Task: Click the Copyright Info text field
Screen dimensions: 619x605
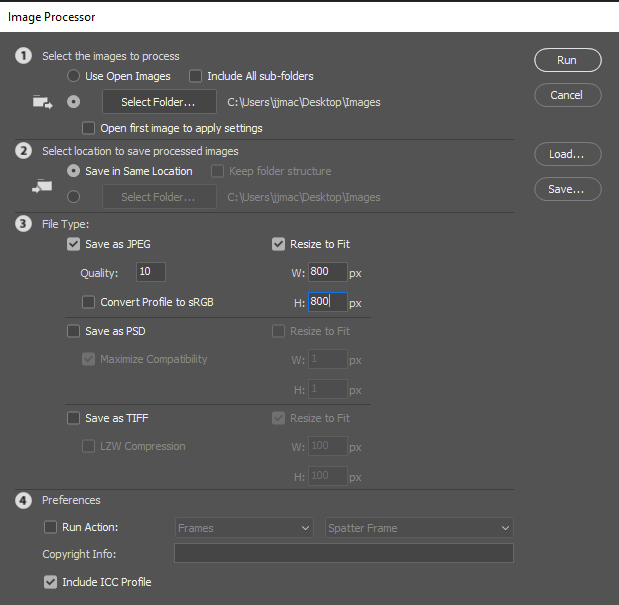Action: point(343,554)
